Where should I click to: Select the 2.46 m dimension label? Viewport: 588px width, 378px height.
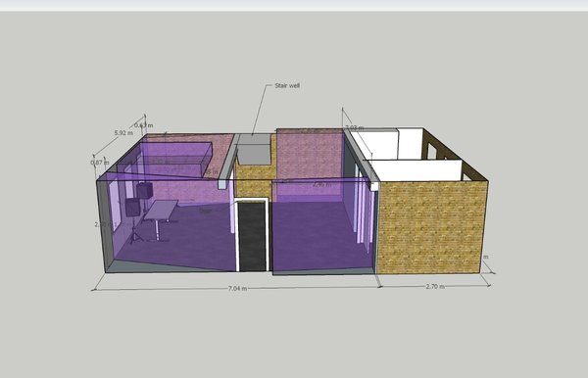click(321, 184)
